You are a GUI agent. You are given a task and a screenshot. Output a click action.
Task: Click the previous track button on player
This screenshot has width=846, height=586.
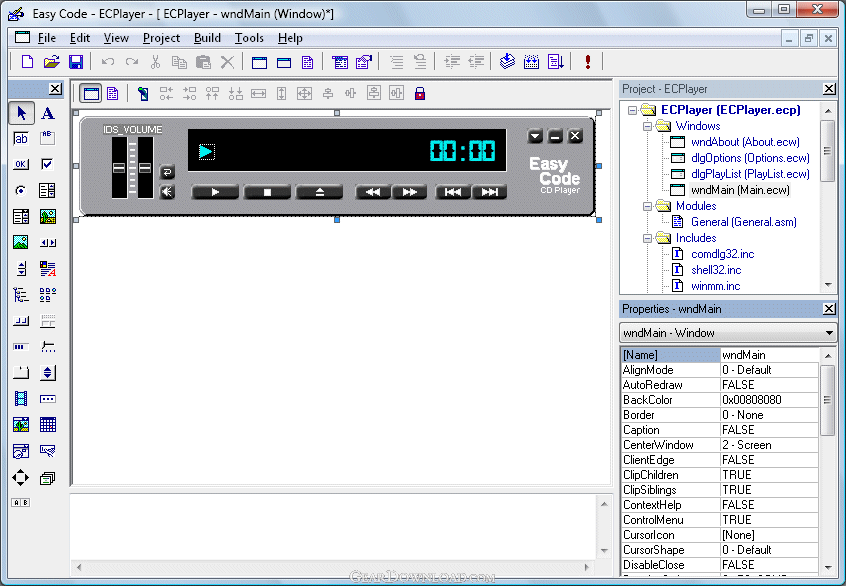coord(453,192)
